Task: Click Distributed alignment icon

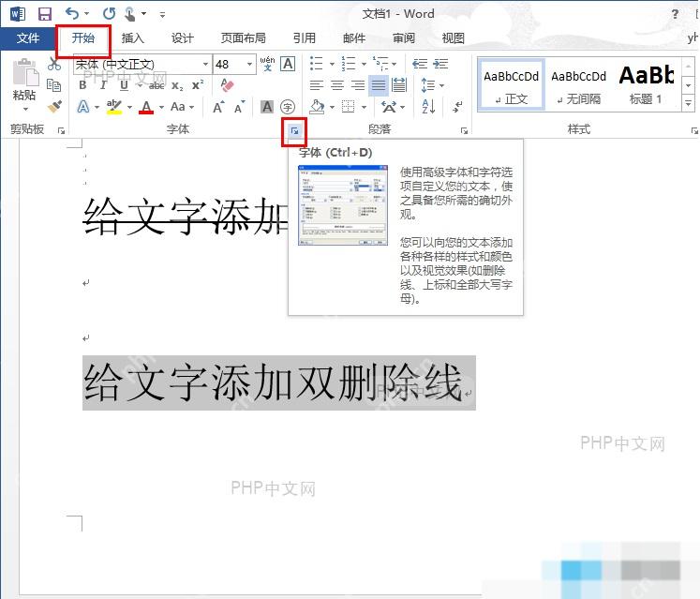Action: click(398, 85)
